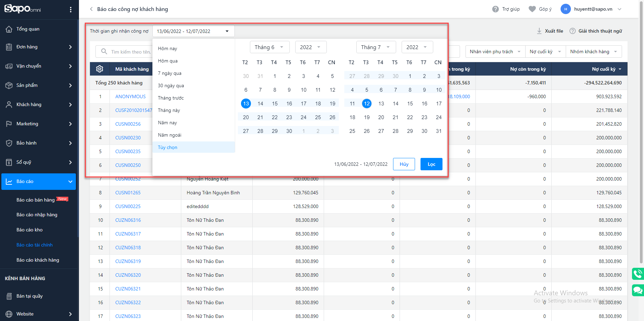
Task: Go back using the header arrow
Action: coord(91,9)
